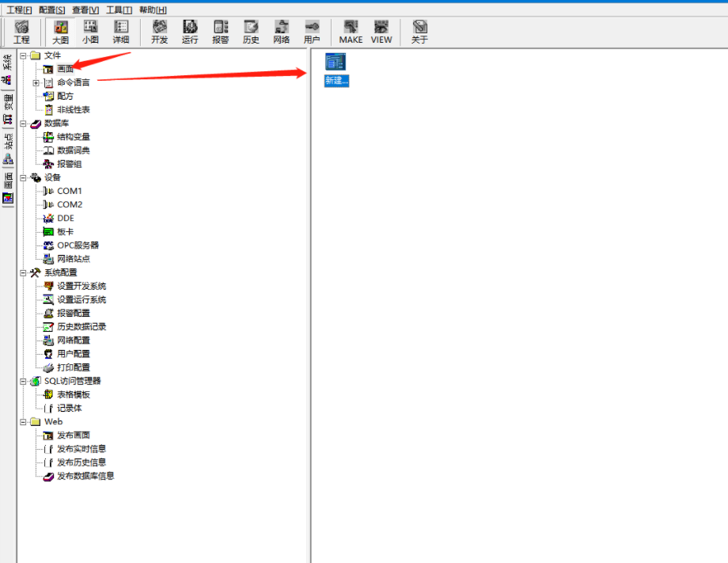This screenshot has width=728, height=563.
Task: Expand the 命令语言 tree node
Action: pos(36,82)
